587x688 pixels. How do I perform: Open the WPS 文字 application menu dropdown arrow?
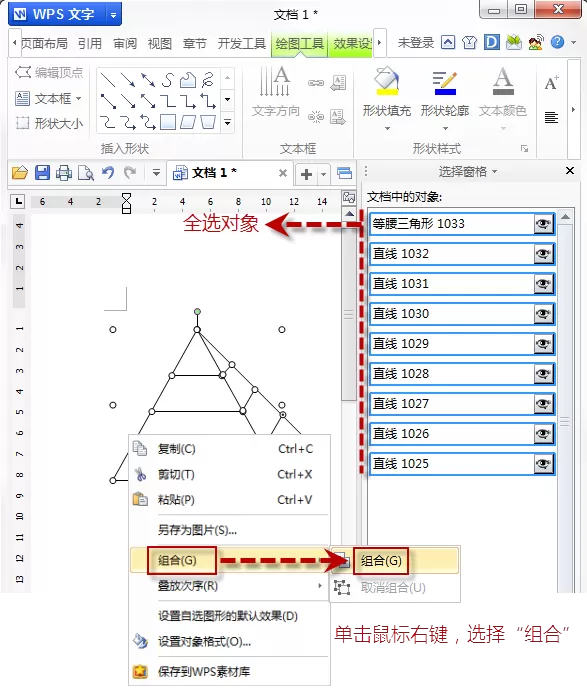[x=114, y=15]
